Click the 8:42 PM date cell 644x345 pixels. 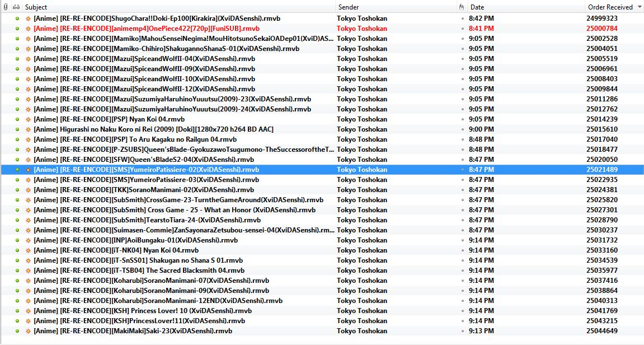481,18
